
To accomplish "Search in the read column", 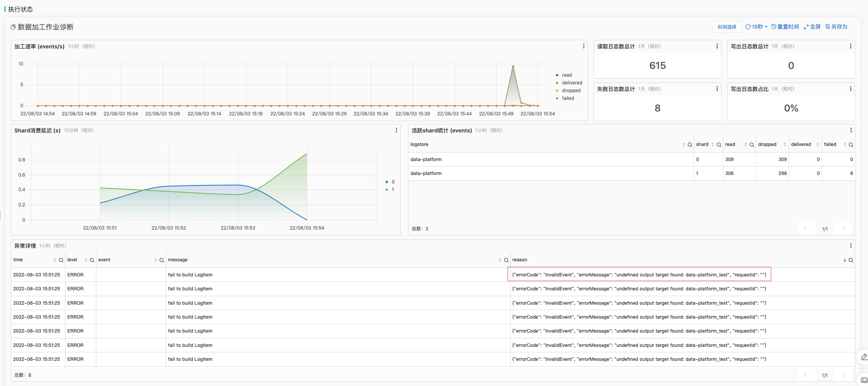I will 752,145.
